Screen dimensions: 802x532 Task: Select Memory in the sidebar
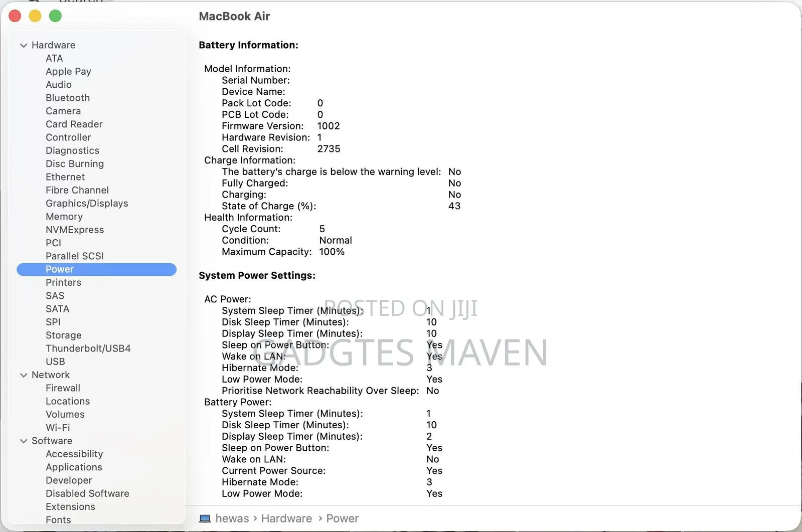point(64,217)
